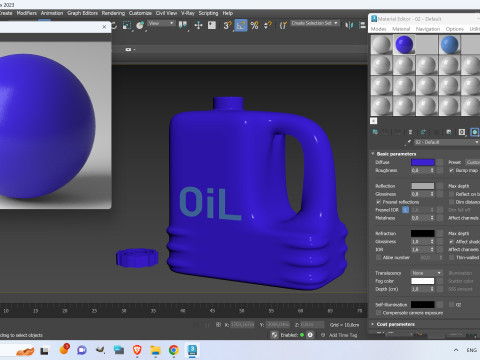Toggle the Percent Snap icon
The height and width of the screenshot is (360, 480).
coord(254,25)
